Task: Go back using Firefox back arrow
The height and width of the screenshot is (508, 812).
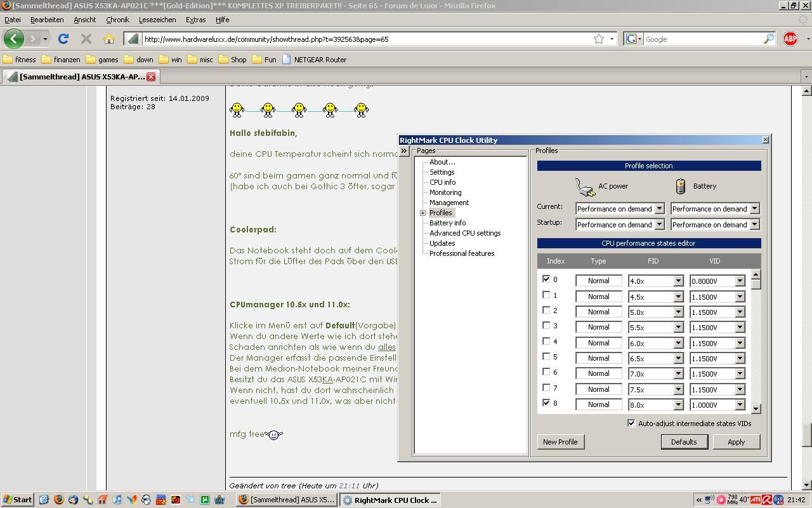Action: point(13,39)
